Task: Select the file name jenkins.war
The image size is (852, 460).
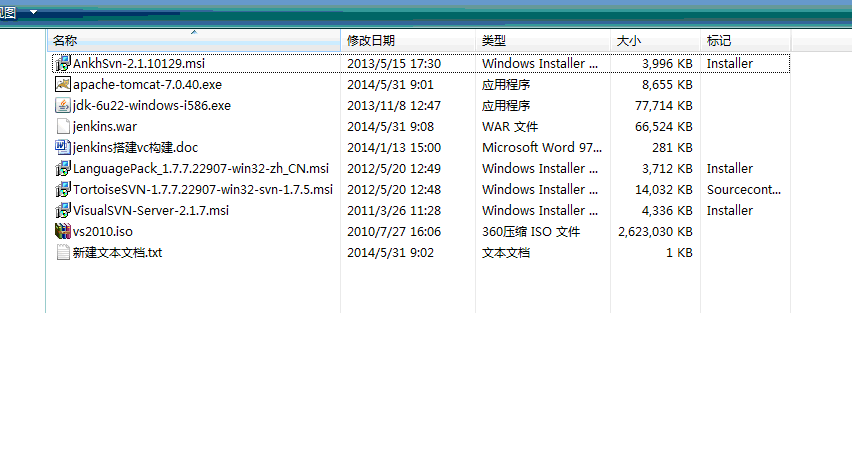Action: tap(105, 127)
